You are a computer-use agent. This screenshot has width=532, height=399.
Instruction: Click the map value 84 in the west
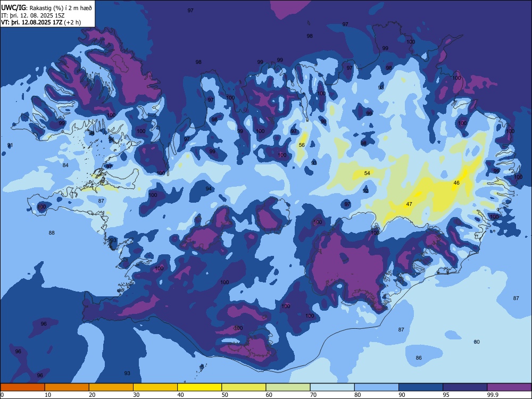tap(65, 165)
